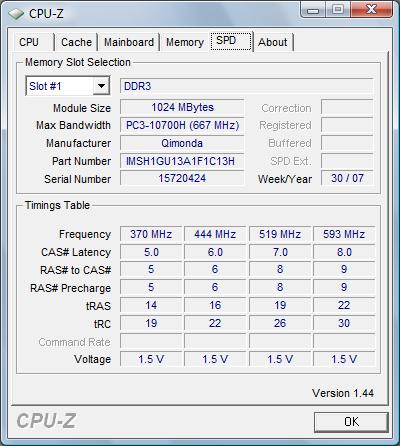The height and width of the screenshot is (446, 400).
Task: Switch to the CPU tab
Action: (x=29, y=42)
